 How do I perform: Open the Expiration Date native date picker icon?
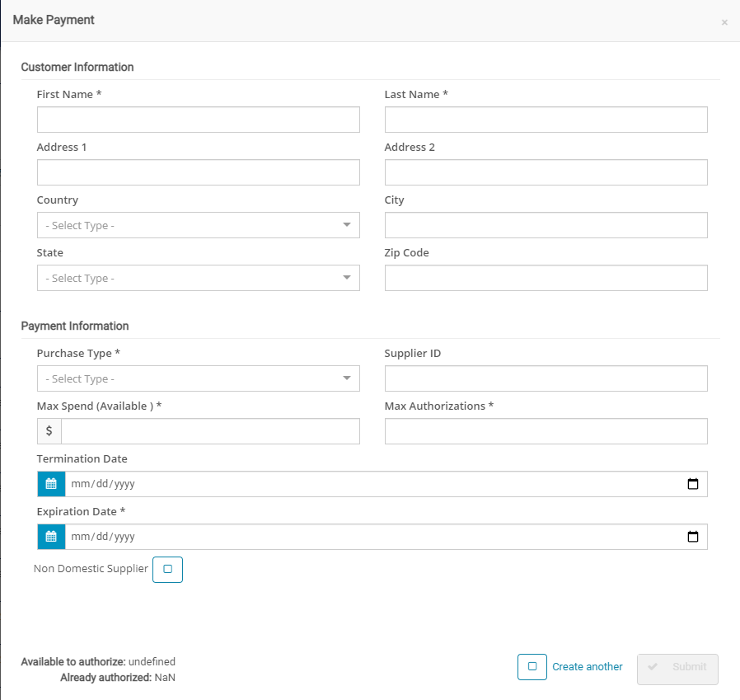pos(693,537)
